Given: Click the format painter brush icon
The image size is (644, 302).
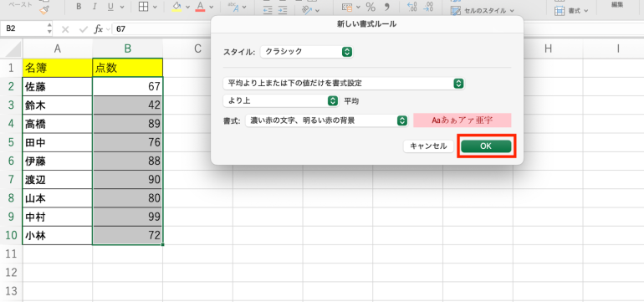Looking at the screenshot, I should point(45,10).
